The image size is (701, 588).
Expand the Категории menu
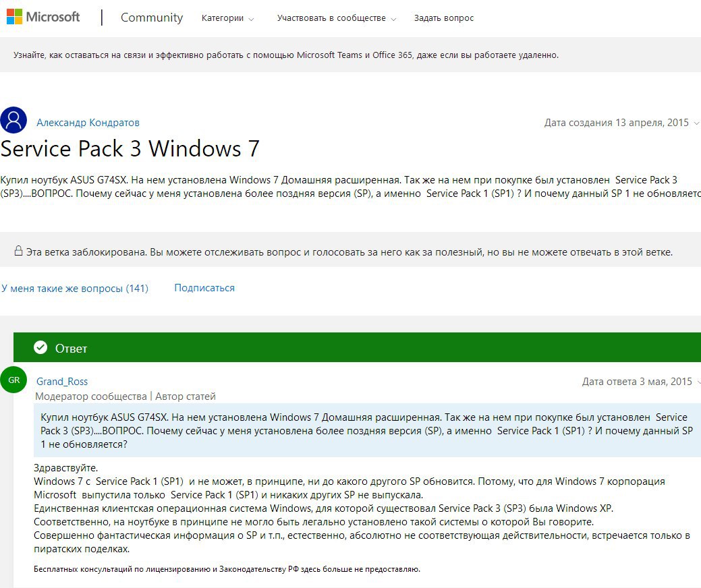click(227, 18)
